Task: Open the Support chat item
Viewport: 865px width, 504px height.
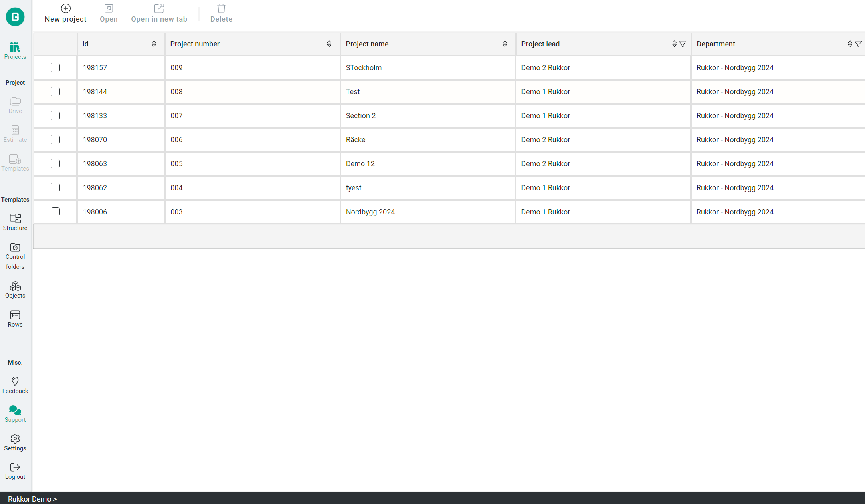Action: 15,414
